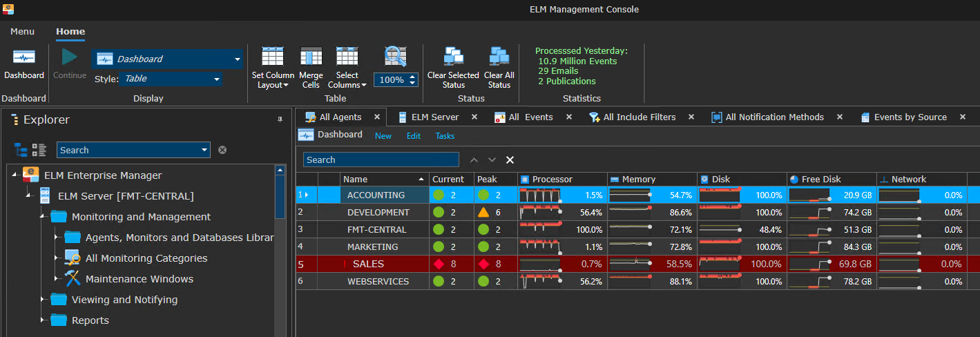Open Explorer search dropdown arrow
This screenshot has height=337, width=980.
coord(204,150)
